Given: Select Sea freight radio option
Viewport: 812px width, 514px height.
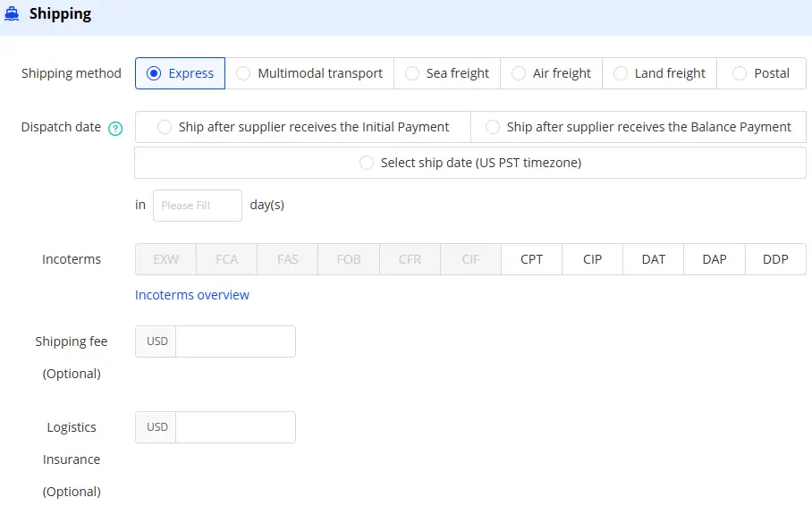Looking at the screenshot, I should [x=447, y=73].
